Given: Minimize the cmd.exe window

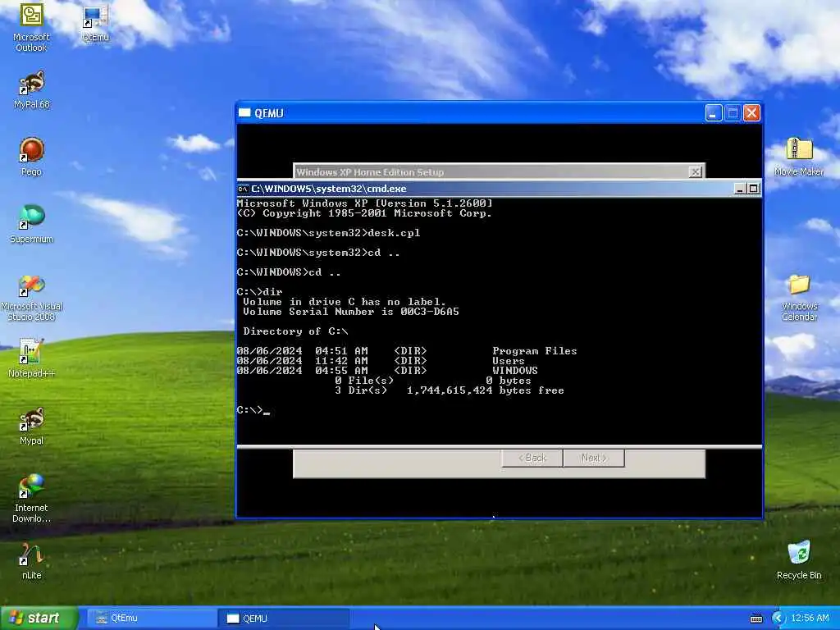Looking at the screenshot, I should point(739,189).
